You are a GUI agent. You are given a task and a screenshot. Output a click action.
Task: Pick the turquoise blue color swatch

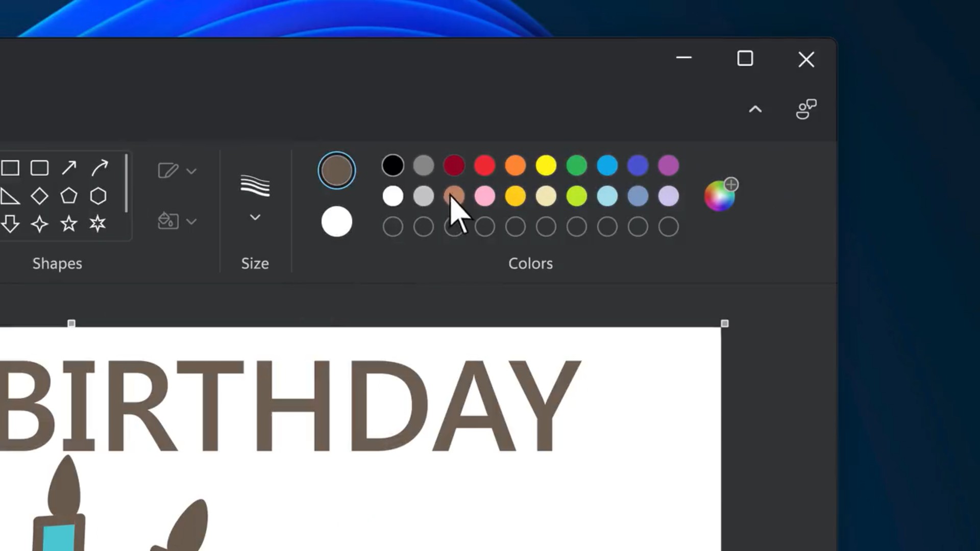pyautogui.click(x=607, y=165)
